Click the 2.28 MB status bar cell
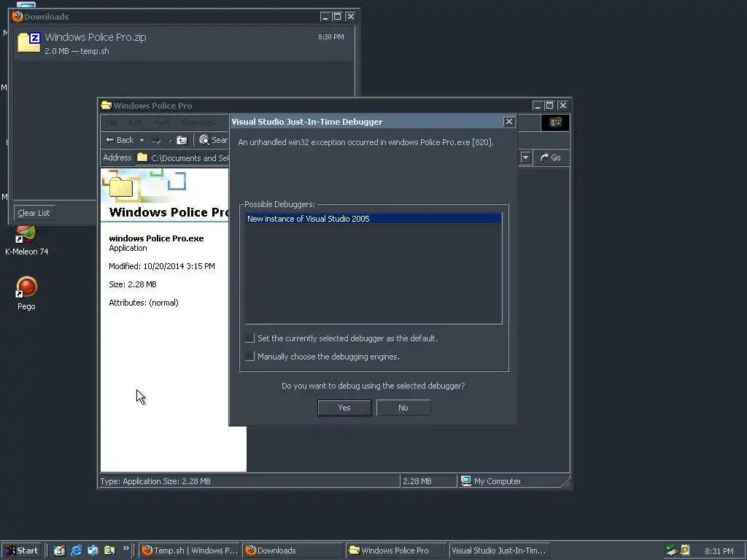 click(x=427, y=481)
